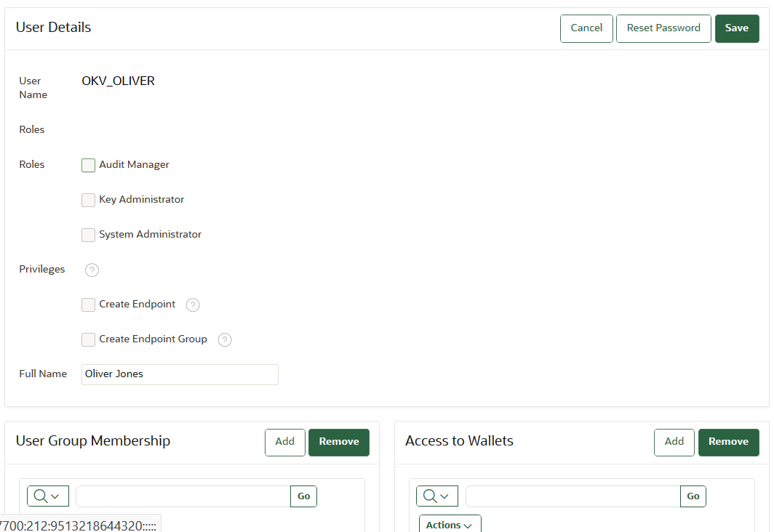The image size is (774, 532).
Task: Cancel editing user details
Action: coord(586,28)
